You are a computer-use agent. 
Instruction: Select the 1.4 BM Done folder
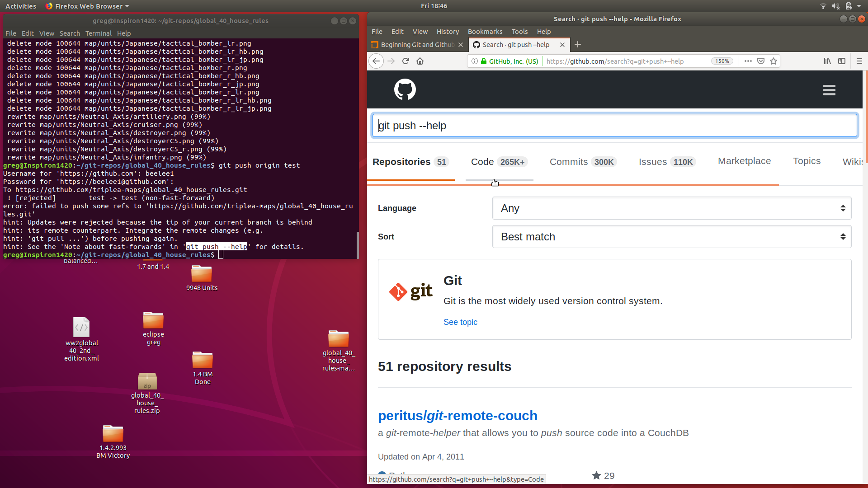click(203, 368)
